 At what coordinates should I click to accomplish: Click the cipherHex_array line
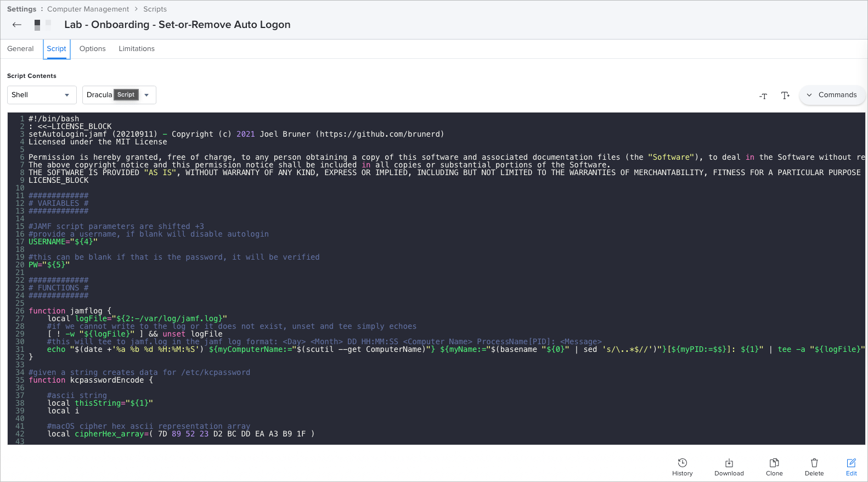(181, 434)
